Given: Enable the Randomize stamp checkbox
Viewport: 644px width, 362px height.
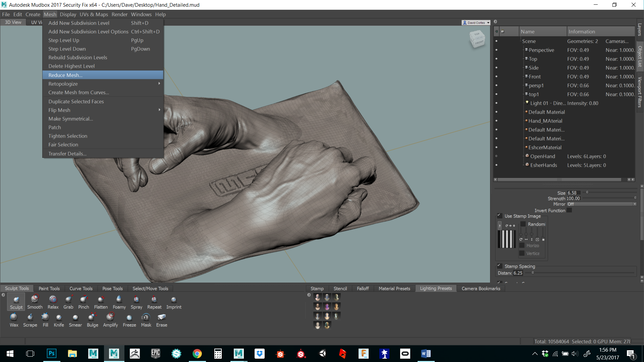Looking at the screenshot, I should coord(523,224).
